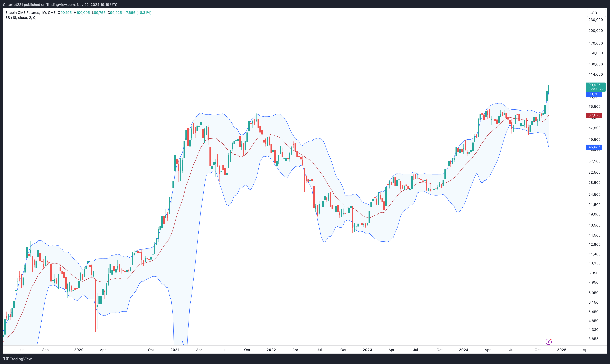
Task: Select the 2021 year label on time axis
Action: pyautogui.click(x=175, y=350)
